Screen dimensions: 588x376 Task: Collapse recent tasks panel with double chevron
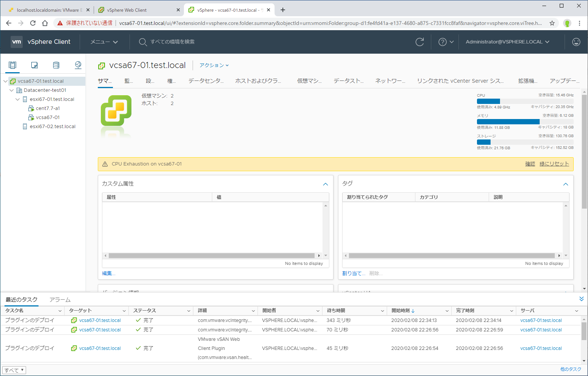(x=581, y=299)
